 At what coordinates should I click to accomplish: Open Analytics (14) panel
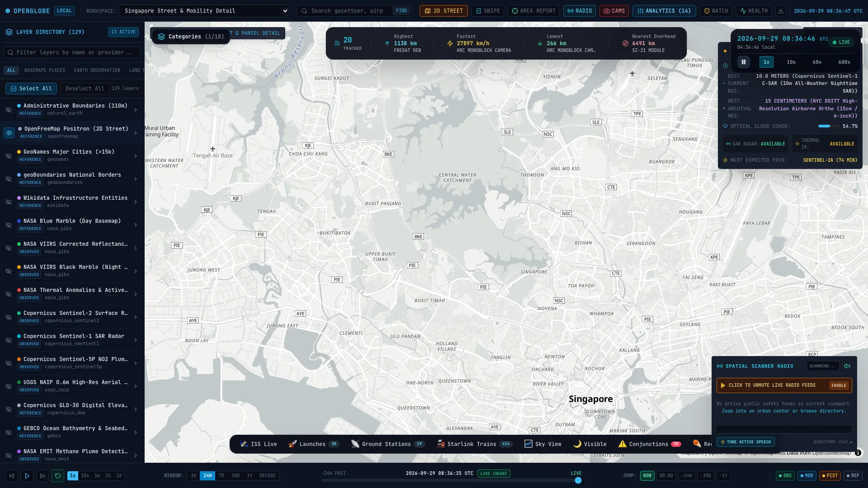point(664,11)
